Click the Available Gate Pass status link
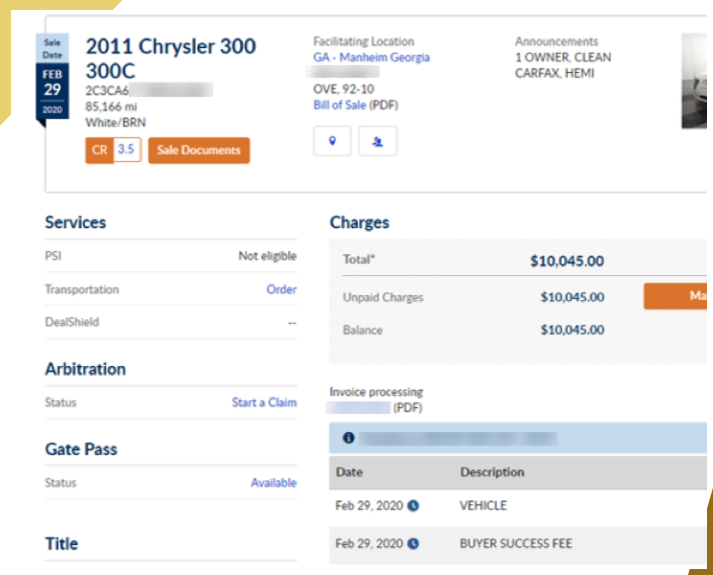This screenshot has height=575, width=713. click(273, 482)
